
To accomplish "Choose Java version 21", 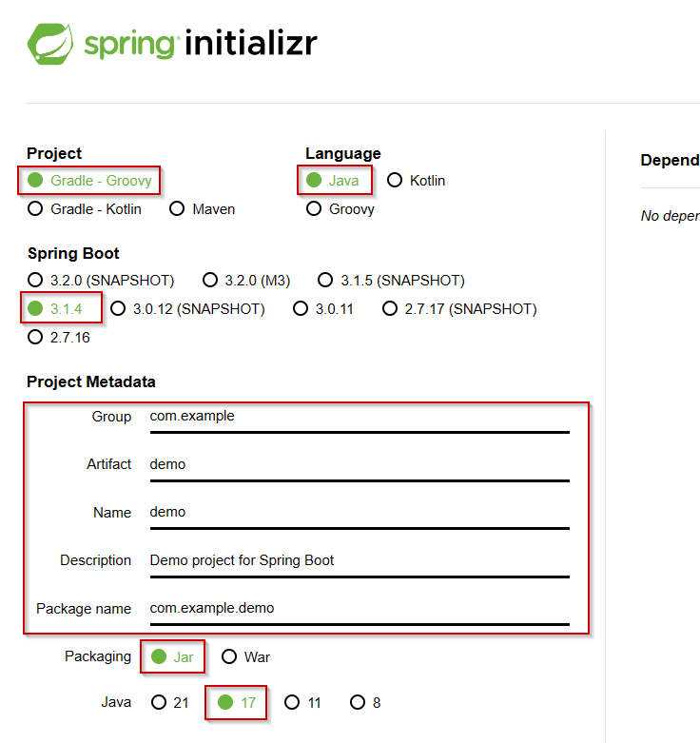I will [x=170, y=703].
